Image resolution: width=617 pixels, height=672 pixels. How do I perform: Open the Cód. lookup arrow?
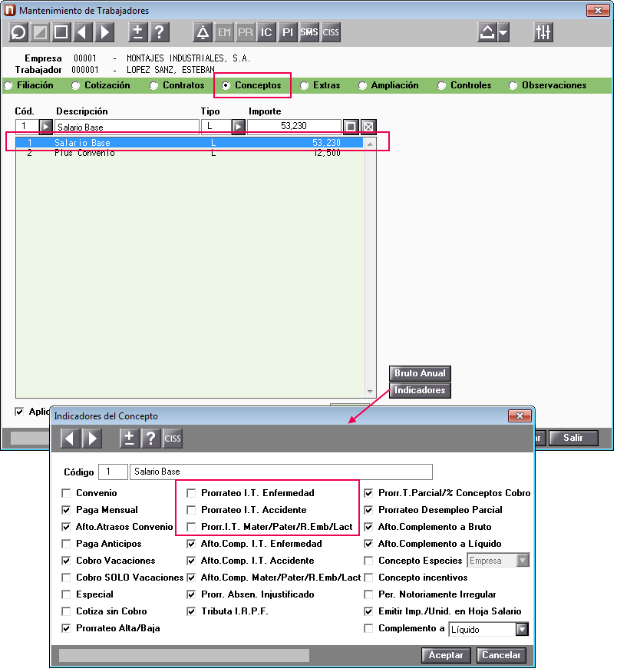tap(45, 127)
